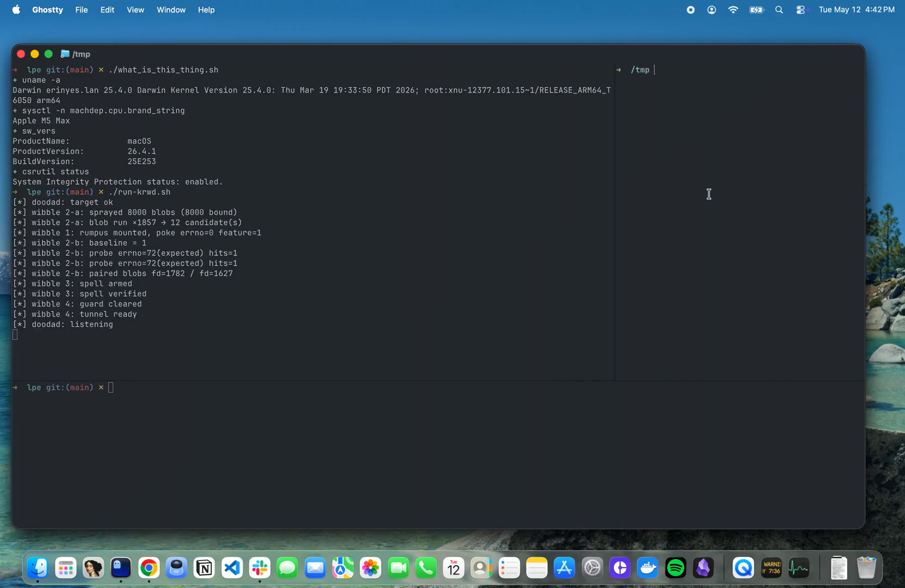Open the purple pie-chart app in dock

pyautogui.click(x=620, y=568)
